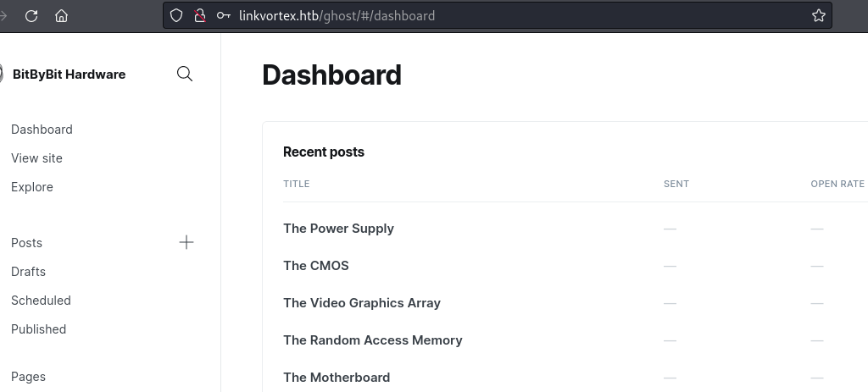Open Pages section in sidebar

[x=28, y=377]
